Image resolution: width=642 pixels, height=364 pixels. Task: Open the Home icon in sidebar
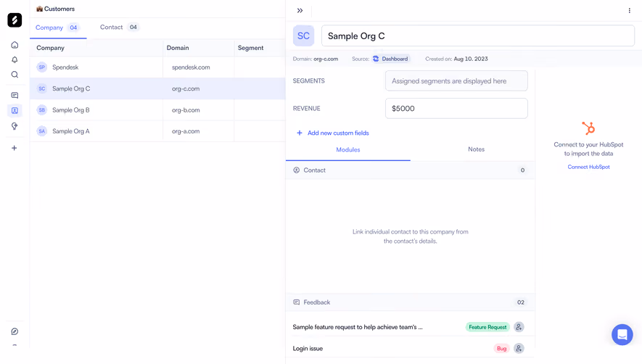tap(15, 45)
